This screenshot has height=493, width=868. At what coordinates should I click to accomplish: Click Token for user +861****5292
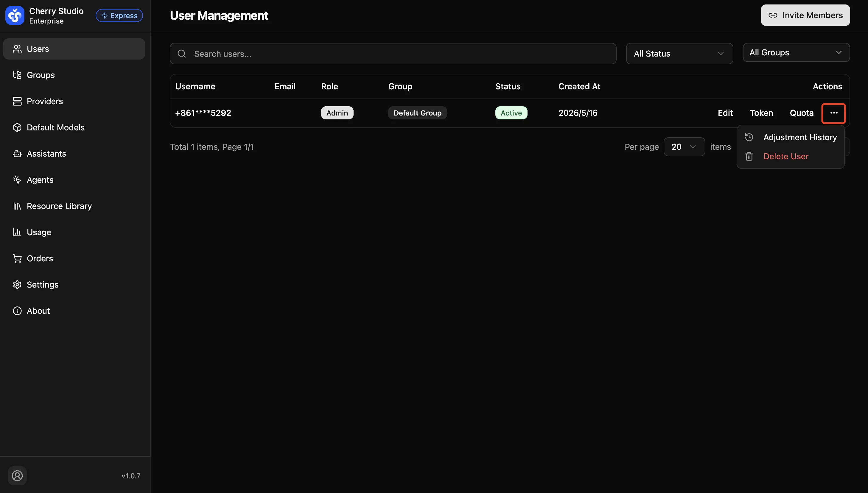[x=761, y=113]
